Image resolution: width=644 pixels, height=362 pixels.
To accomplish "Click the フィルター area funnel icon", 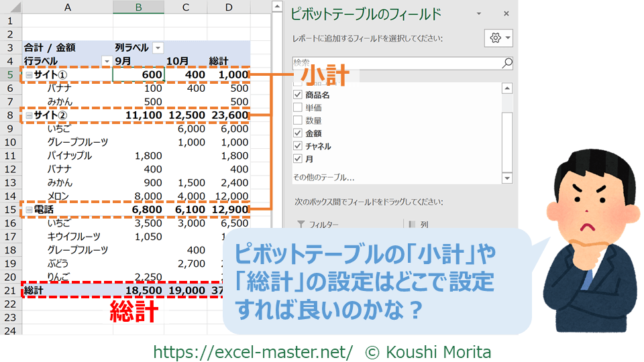I will click(x=301, y=225).
